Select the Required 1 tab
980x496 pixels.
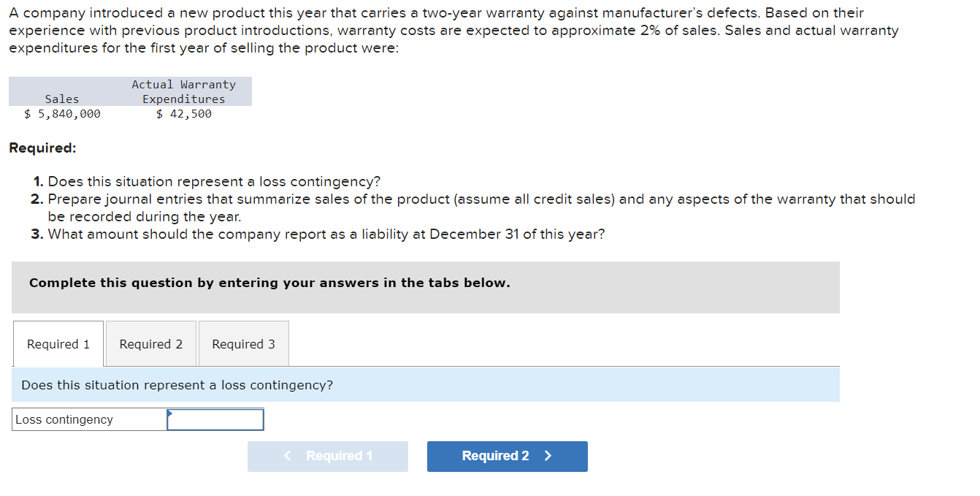tap(58, 343)
